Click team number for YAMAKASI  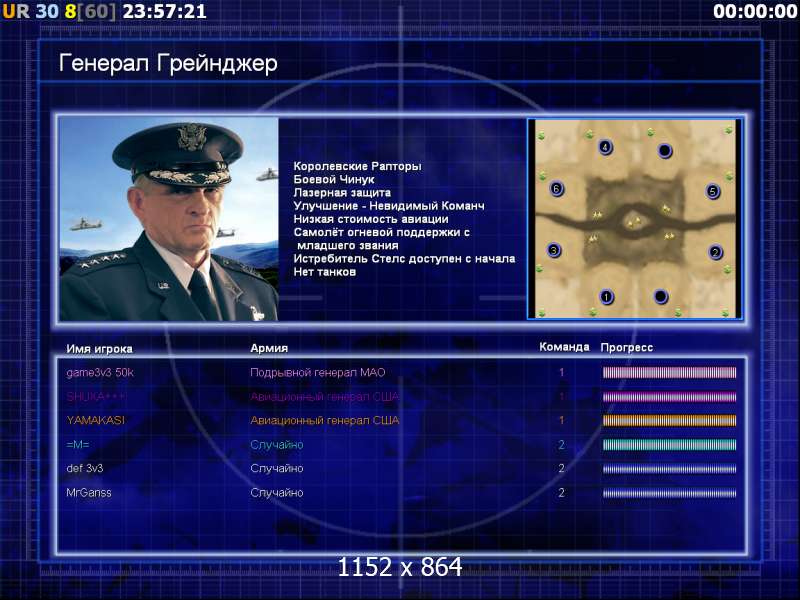561,420
